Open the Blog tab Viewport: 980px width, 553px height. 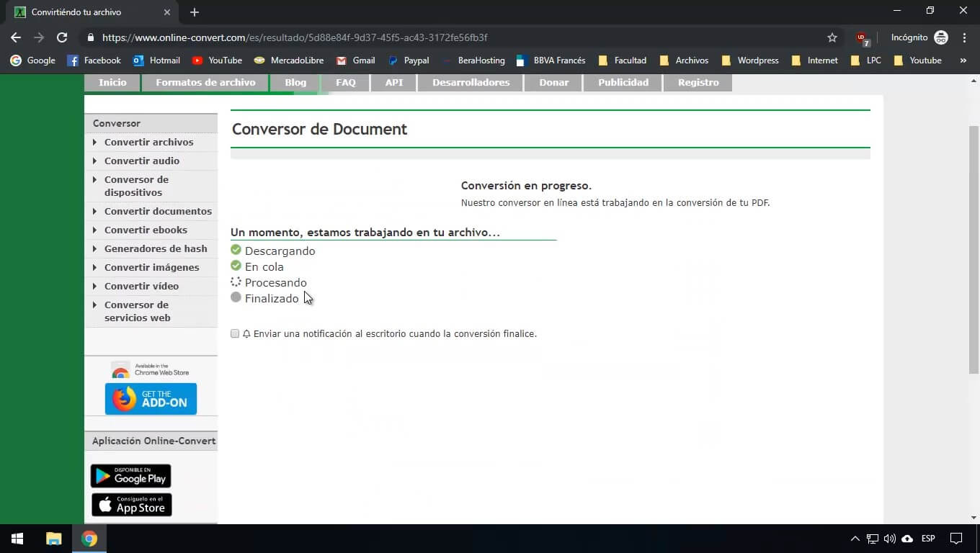click(x=295, y=83)
